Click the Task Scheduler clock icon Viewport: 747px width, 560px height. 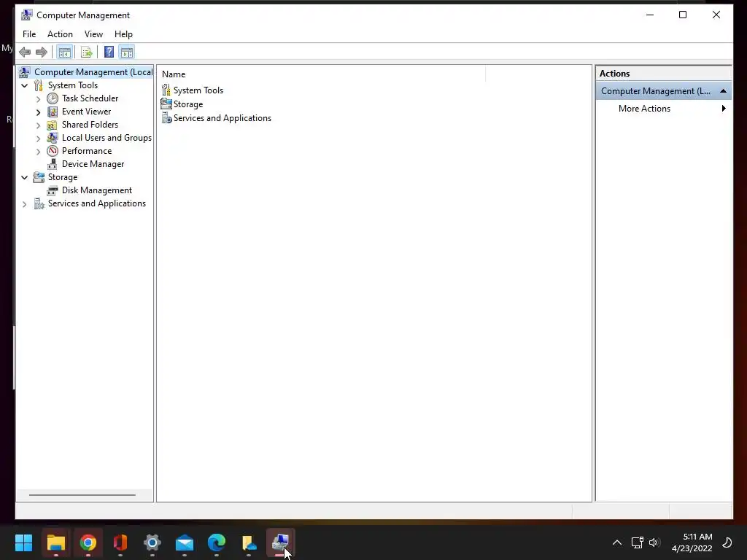point(53,98)
